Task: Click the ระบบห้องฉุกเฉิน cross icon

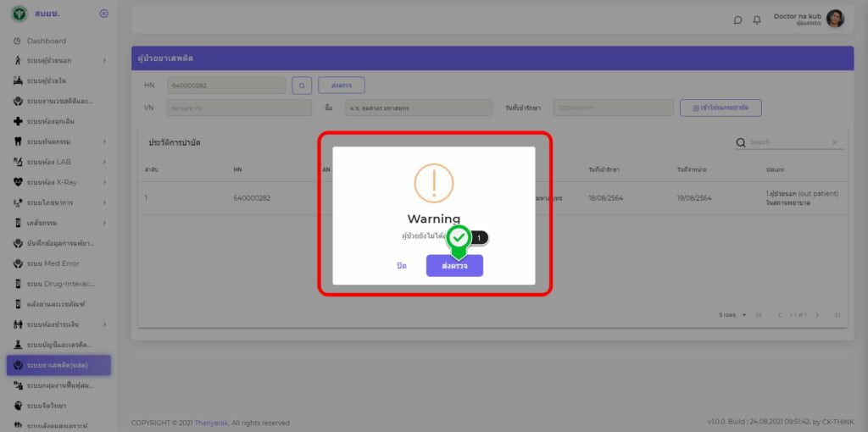Action: coord(18,121)
